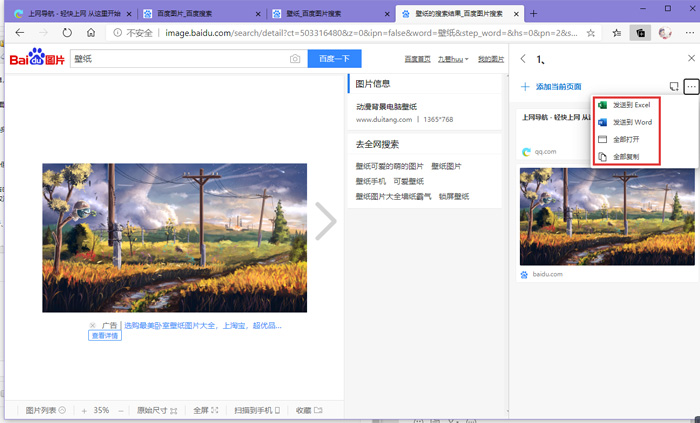Zoom in with the plus icon

(84, 411)
